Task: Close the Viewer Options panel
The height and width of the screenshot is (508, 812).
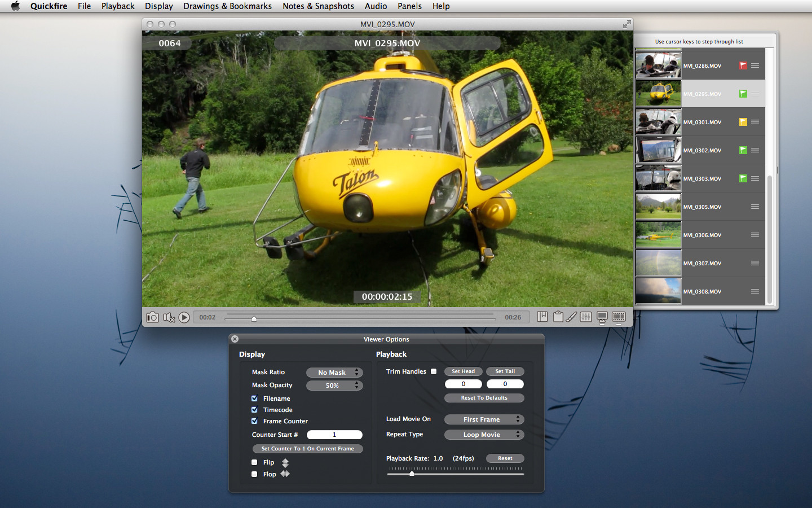Action: pyautogui.click(x=235, y=339)
